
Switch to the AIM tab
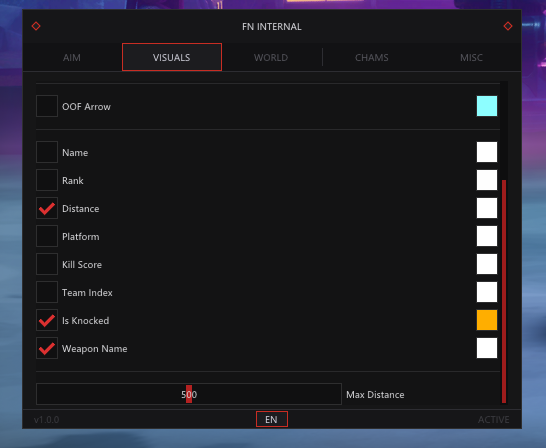tap(72, 57)
